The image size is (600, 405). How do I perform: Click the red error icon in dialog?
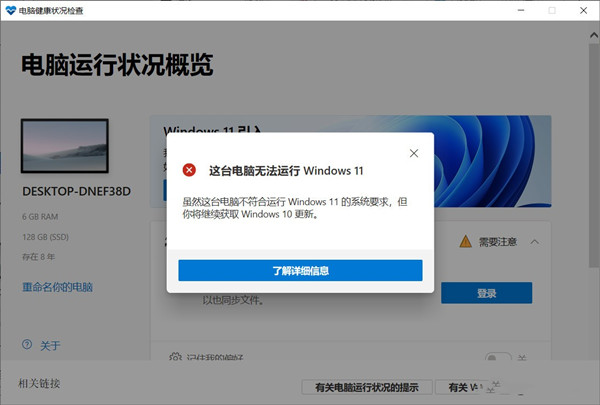point(189,170)
